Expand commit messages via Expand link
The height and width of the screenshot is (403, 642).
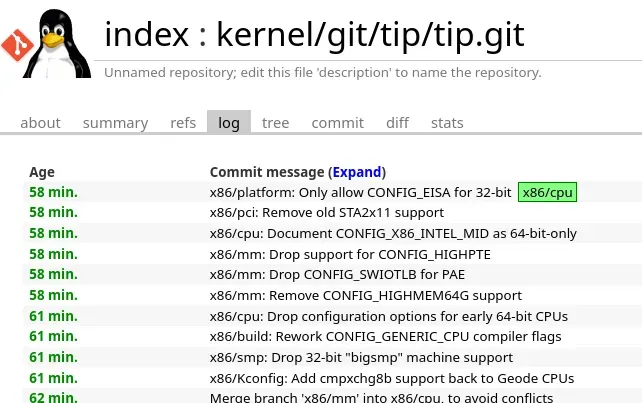357,172
